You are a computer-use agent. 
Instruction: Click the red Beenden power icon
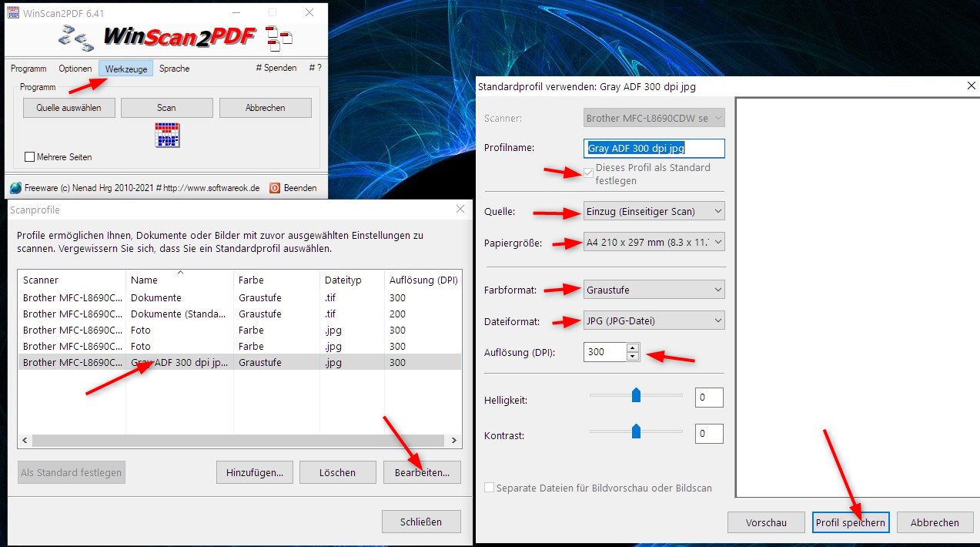tap(274, 187)
